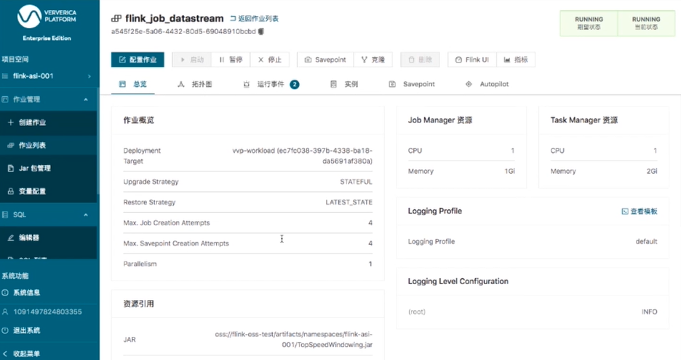Open Jar 包管理 in the sidebar

coord(48,168)
